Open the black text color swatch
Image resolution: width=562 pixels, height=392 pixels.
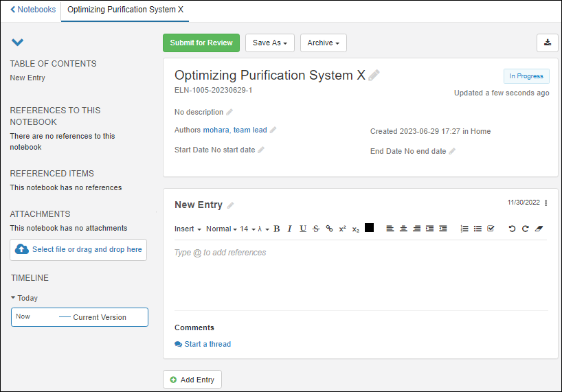click(x=369, y=228)
